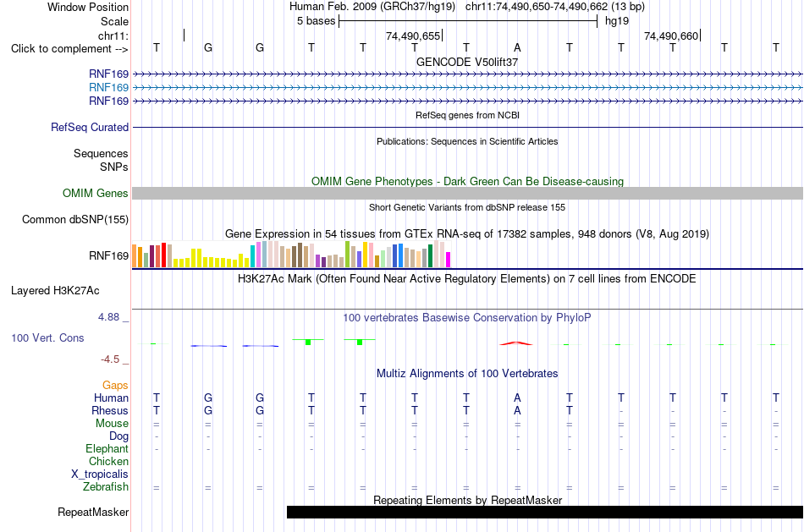This screenshot has width=804, height=532.
Task: Select the Common dbSNP(155) track label
Action: tap(75, 219)
